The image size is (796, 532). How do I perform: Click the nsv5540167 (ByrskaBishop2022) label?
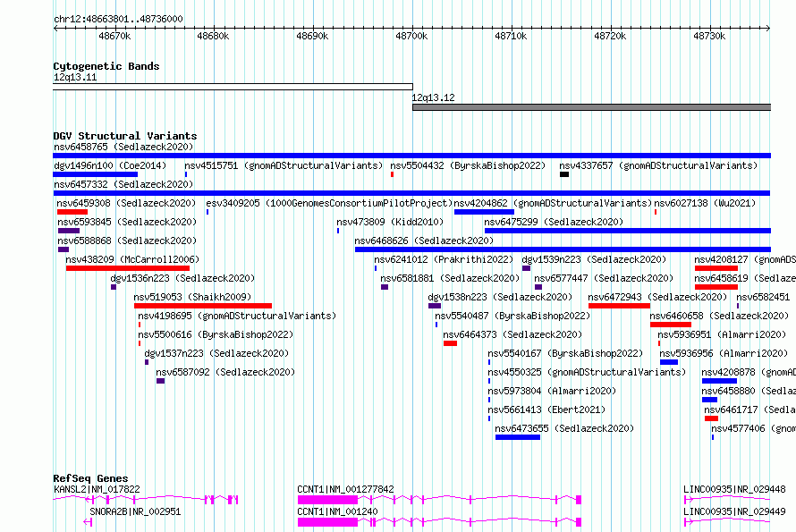[x=565, y=353]
